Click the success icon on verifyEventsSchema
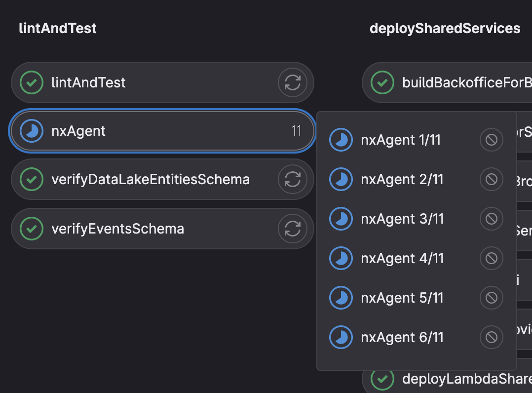Viewport: 532px width, 393px height. click(x=31, y=229)
